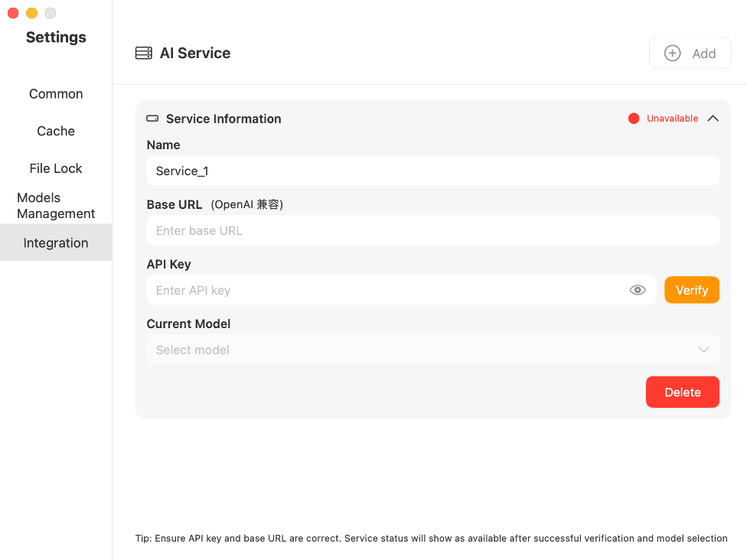Select the Integration sidebar item
This screenshot has width=747, height=560.
[56, 243]
